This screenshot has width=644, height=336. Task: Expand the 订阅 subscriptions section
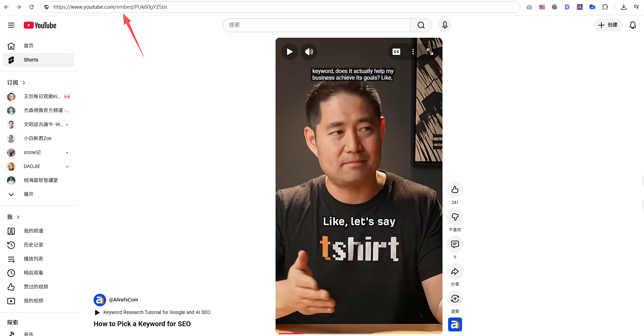(16, 82)
